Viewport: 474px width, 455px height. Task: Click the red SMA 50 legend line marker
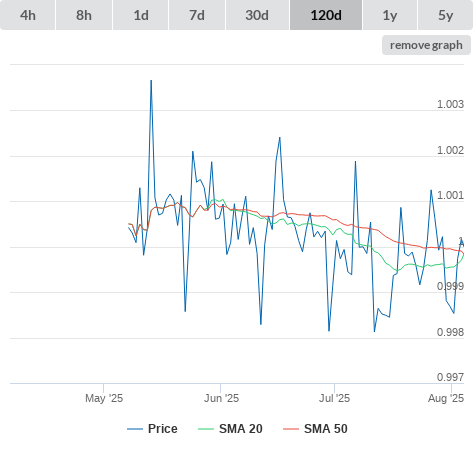coord(291,429)
